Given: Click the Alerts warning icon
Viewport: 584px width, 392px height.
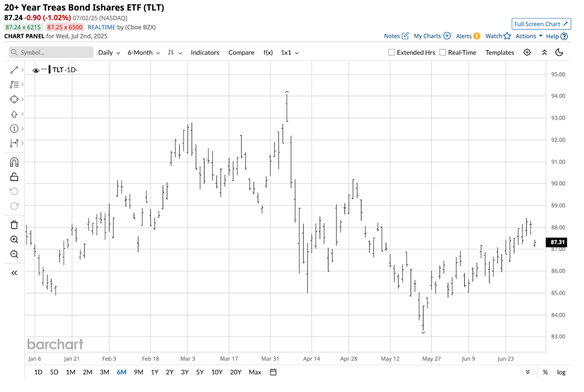Looking at the screenshot, I should 476,36.
